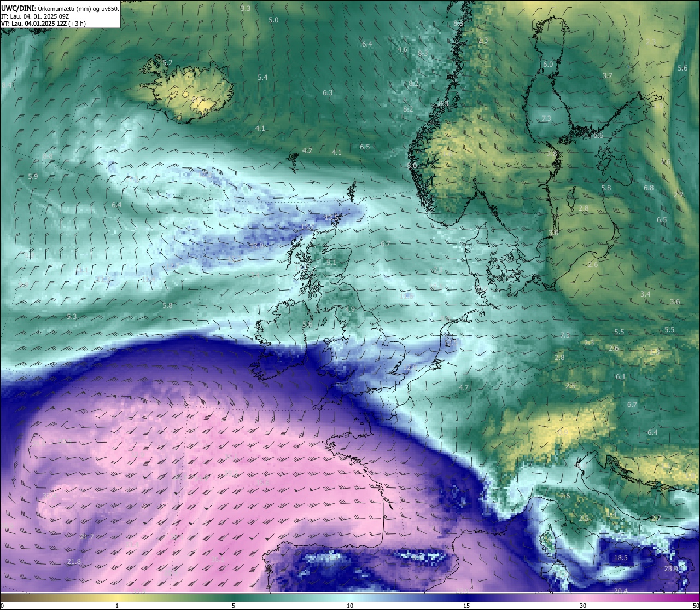This screenshot has width=700, height=610.
Task: Select the 6.1 value label
Action: click(x=621, y=377)
